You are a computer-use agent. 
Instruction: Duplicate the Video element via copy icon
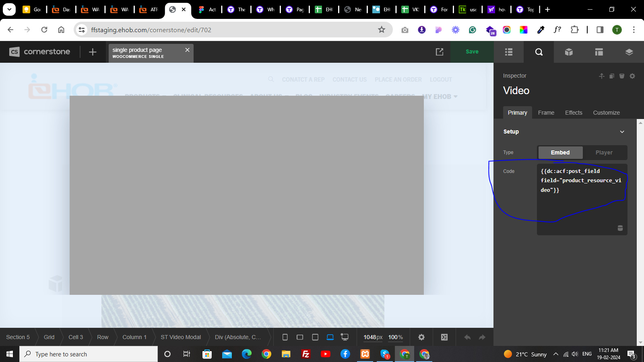[612, 76]
